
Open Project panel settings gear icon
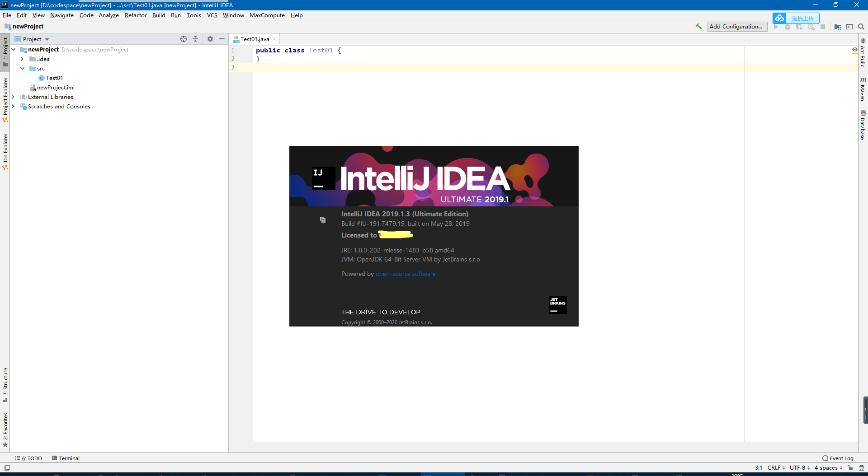pyautogui.click(x=210, y=39)
